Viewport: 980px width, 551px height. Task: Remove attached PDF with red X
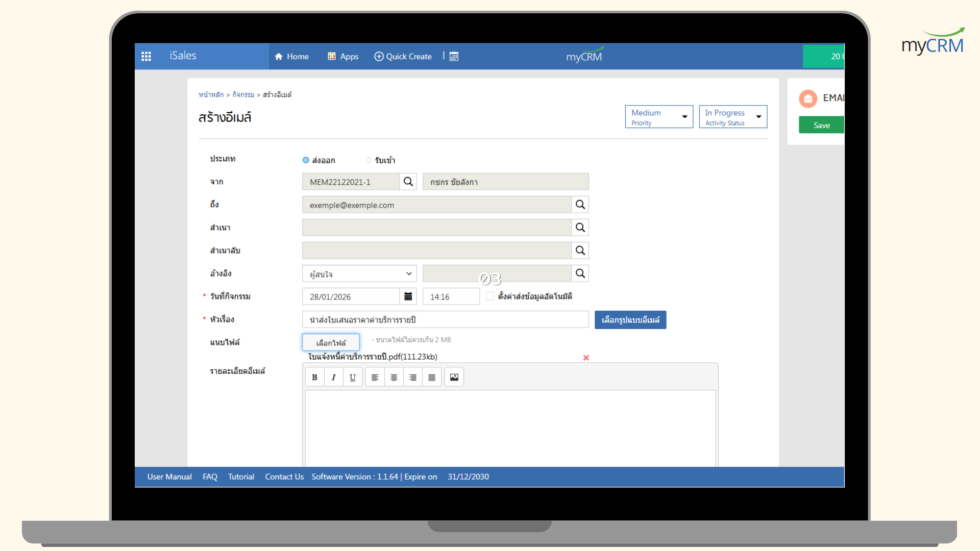(586, 358)
